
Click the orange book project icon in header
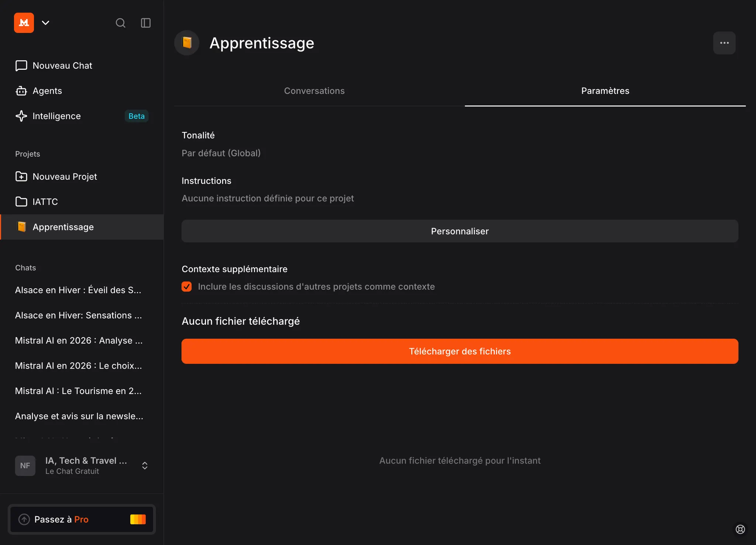[x=187, y=43]
